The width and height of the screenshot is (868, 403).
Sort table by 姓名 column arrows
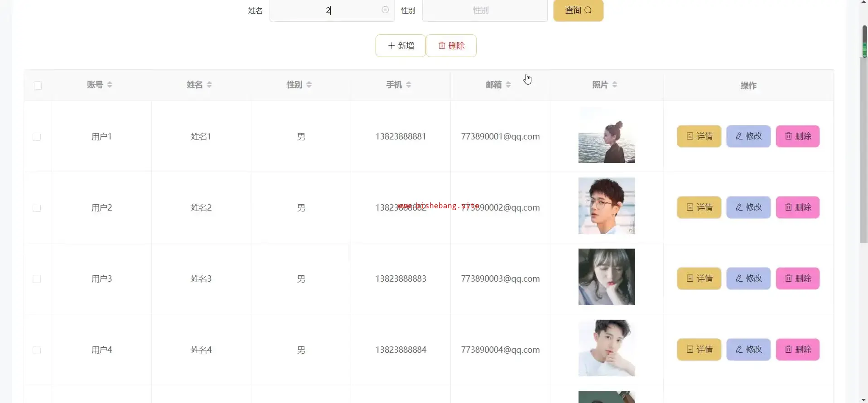pyautogui.click(x=209, y=85)
